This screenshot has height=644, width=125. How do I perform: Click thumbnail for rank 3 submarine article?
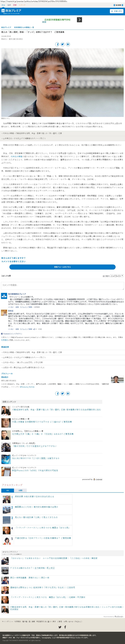click(6, 520)
